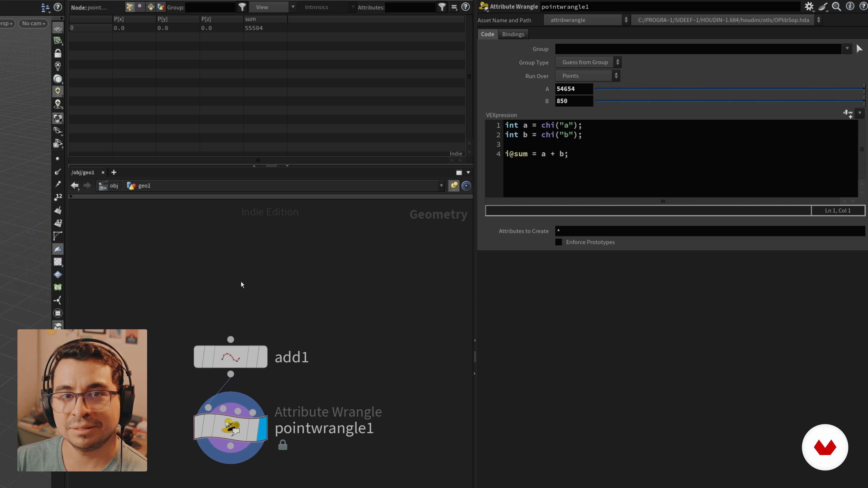Image resolution: width=868 pixels, height=488 pixels.
Task: Toggle the headlight bulb icon in viewport sidebar
Action: 58,91
